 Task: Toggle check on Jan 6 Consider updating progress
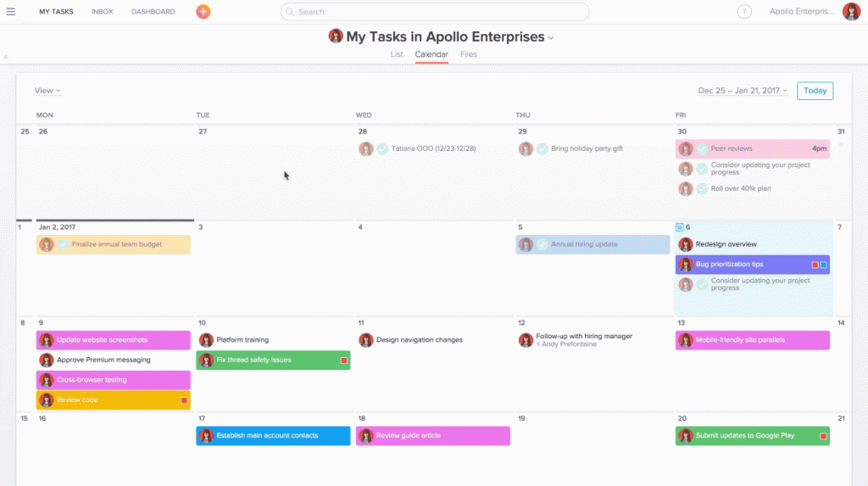coord(702,284)
